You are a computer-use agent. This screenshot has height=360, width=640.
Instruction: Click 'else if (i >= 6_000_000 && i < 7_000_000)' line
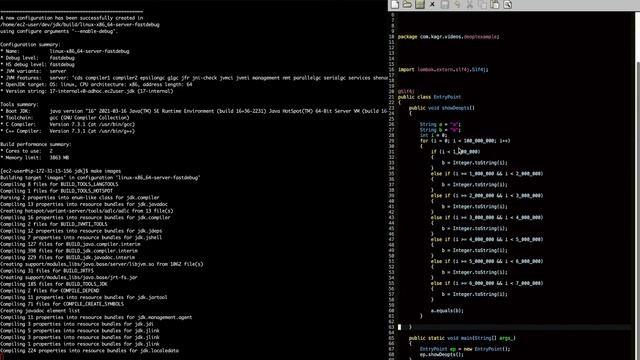(487, 283)
